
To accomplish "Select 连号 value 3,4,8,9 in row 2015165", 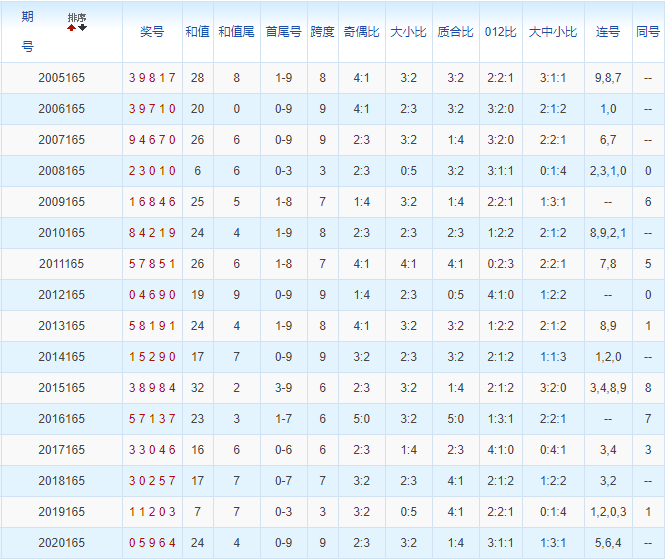I will coord(608,387).
